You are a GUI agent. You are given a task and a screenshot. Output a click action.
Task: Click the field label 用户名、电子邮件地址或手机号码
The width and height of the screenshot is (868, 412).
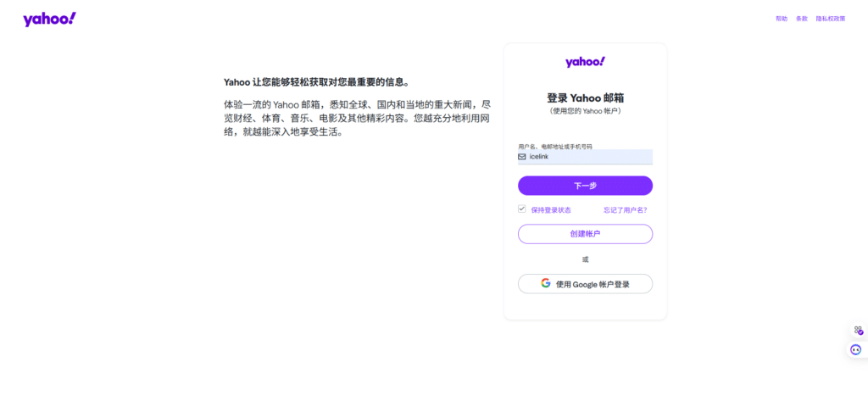coord(555,146)
